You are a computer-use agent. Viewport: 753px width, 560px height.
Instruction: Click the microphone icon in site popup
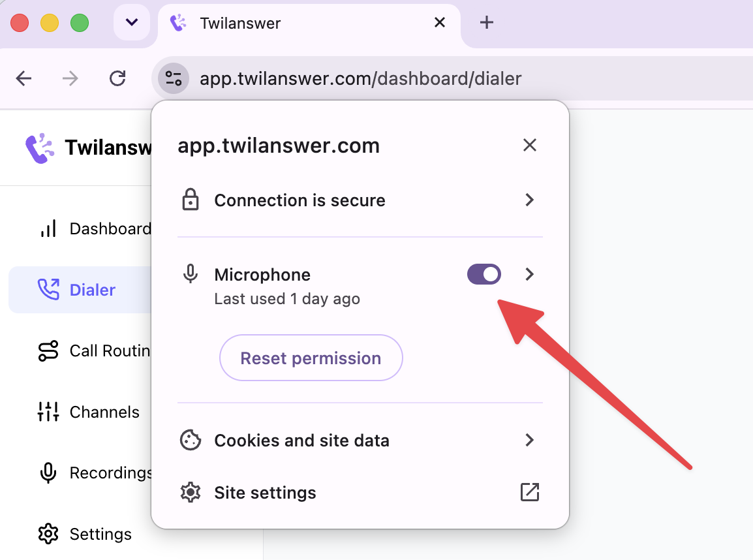(x=191, y=274)
